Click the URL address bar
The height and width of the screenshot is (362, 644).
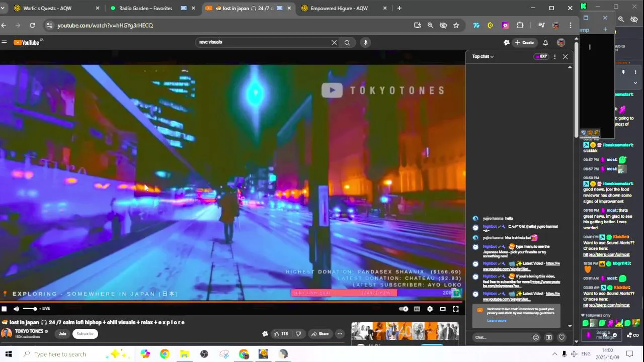click(x=231, y=25)
